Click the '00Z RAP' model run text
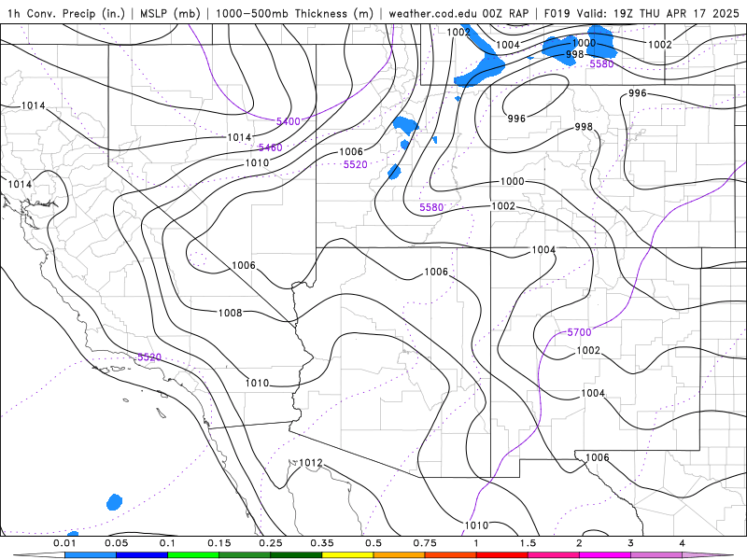This screenshot has height=560, width=747. click(505, 13)
